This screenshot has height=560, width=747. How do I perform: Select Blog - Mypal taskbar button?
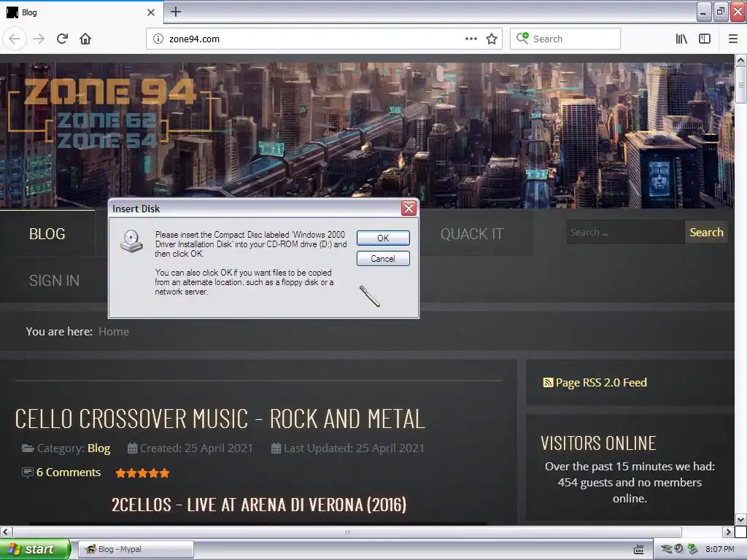[x=136, y=549]
